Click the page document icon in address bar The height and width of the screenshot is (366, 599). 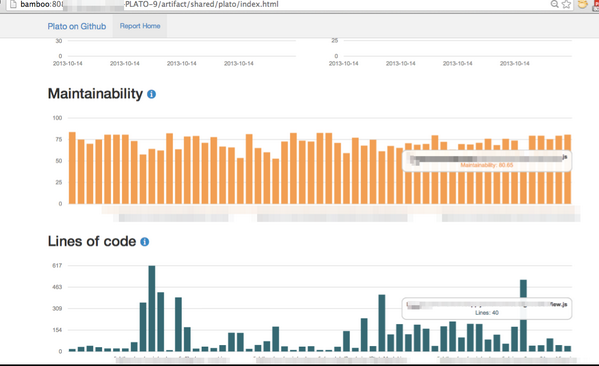click(13, 4)
